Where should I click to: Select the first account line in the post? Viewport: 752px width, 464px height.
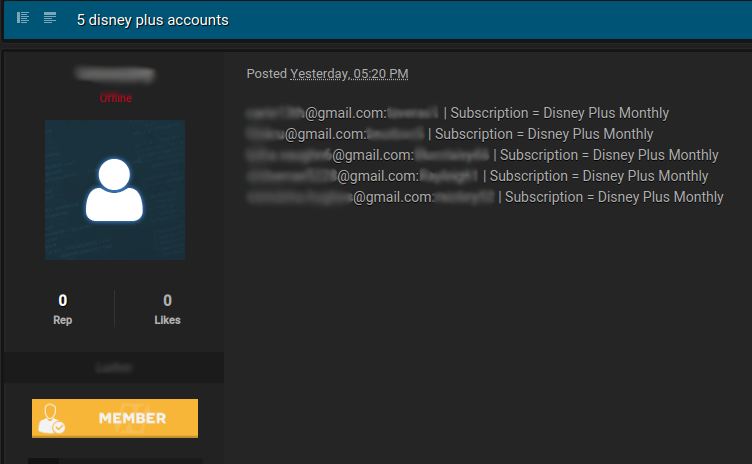[x=458, y=113]
